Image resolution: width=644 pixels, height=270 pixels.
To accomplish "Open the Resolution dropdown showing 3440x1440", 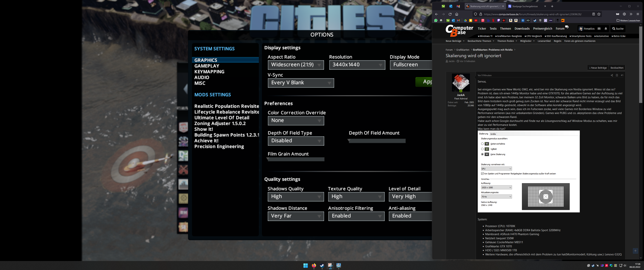I will click(357, 65).
